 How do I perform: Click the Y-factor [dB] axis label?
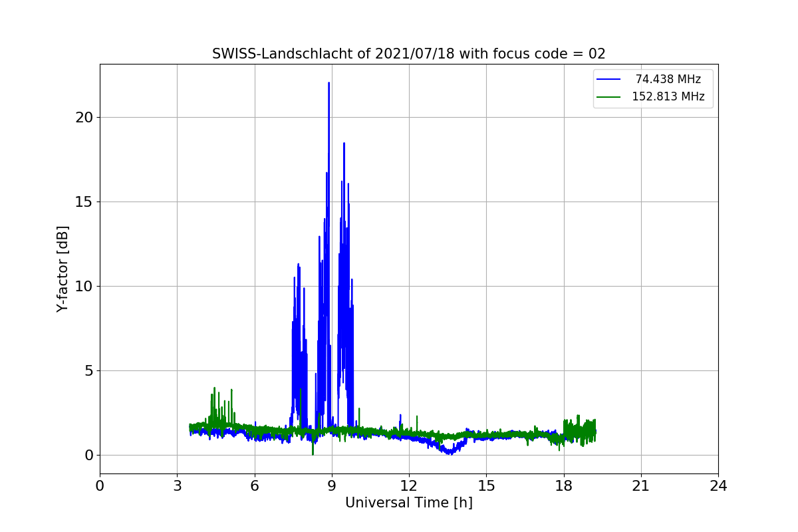(x=63, y=269)
